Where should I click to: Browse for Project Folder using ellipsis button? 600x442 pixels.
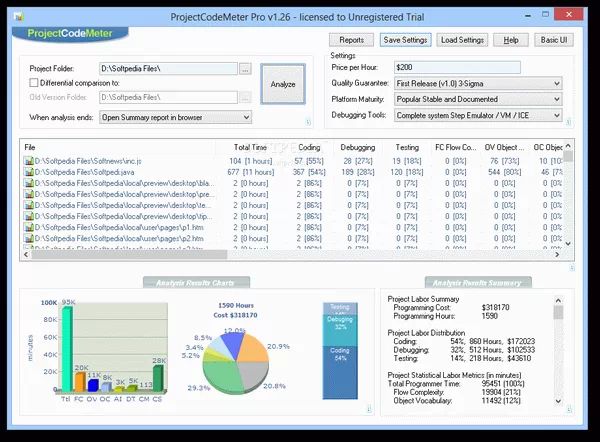point(245,68)
